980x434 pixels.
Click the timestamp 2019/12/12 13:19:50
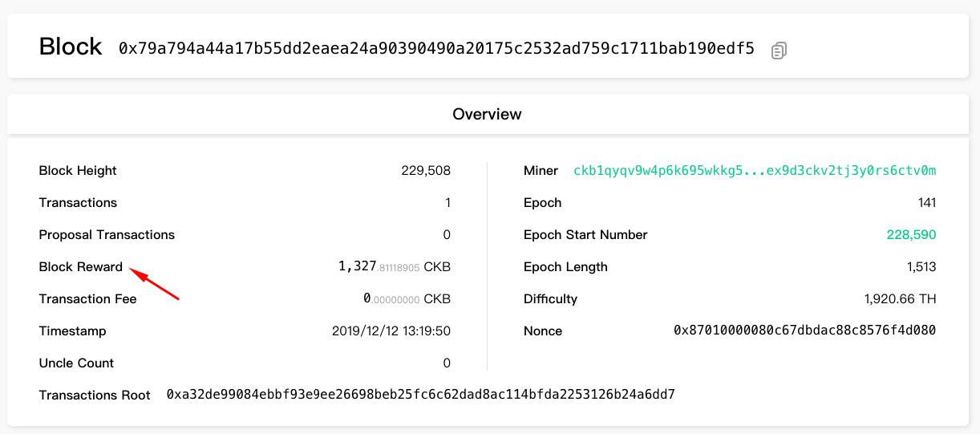pyautogui.click(x=391, y=331)
